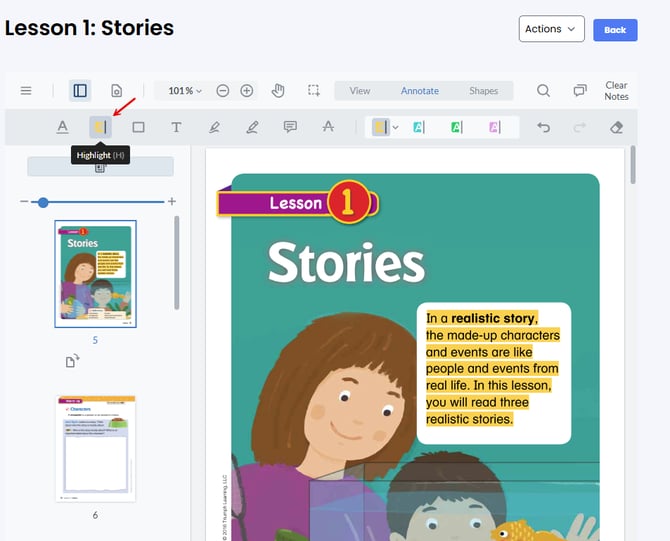Click the Undo arrow
This screenshot has width=670, height=541.
[x=543, y=127]
